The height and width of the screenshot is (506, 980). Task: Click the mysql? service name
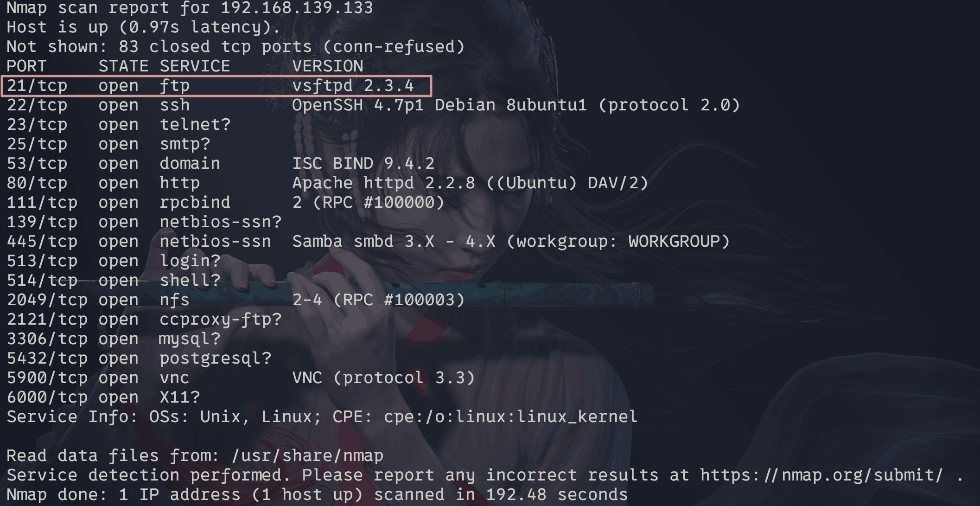pos(190,339)
